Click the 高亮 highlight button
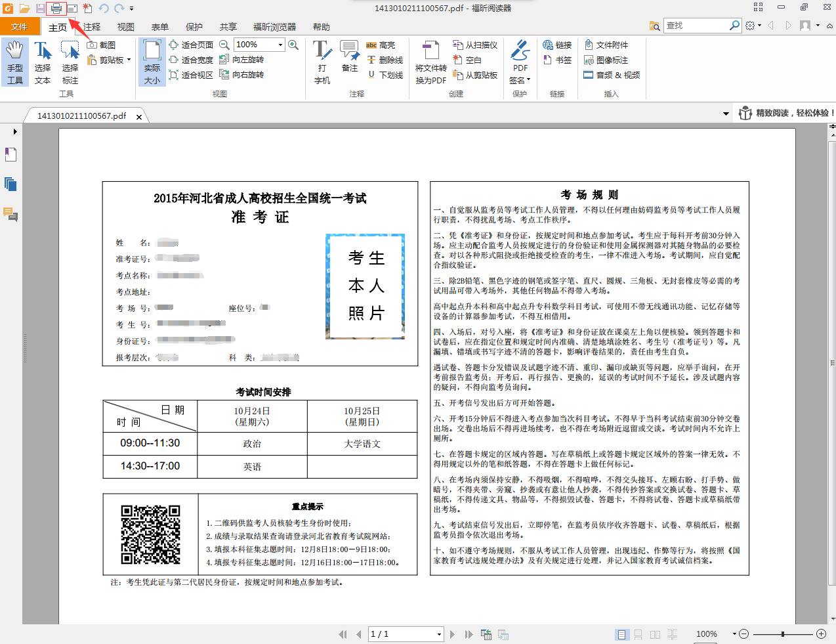The width and height of the screenshot is (836, 644). pos(381,45)
